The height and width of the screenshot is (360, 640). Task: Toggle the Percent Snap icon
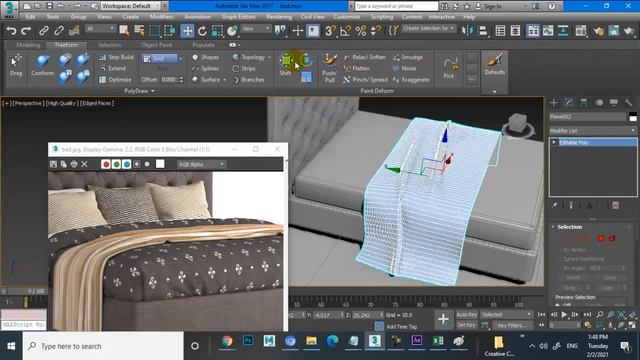tap(360, 31)
